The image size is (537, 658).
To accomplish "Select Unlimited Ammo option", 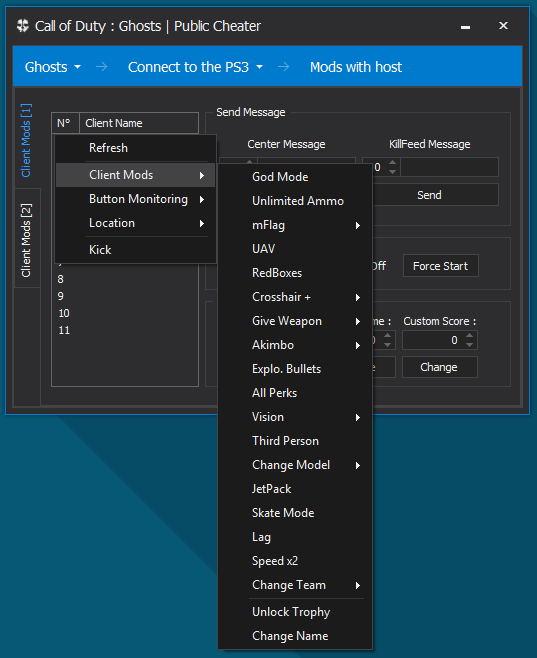I will tap(295, 201).
